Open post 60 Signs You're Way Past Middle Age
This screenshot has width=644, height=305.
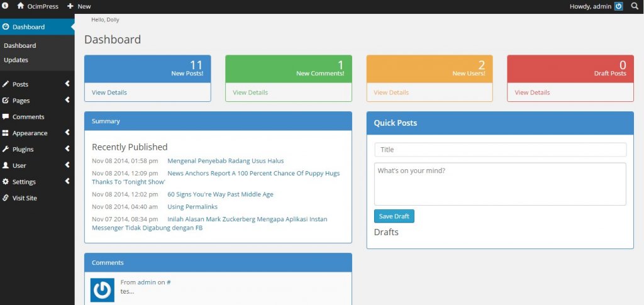pos(220,194)
